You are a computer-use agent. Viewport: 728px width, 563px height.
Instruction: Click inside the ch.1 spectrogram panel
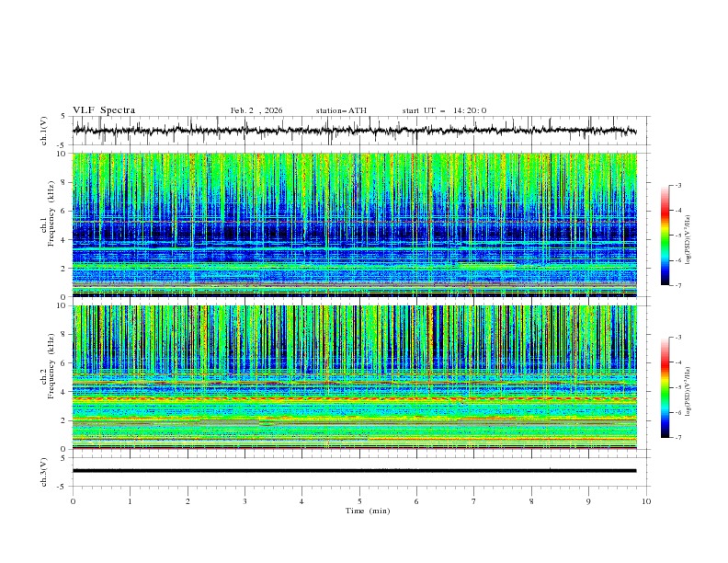coord(354,224)
